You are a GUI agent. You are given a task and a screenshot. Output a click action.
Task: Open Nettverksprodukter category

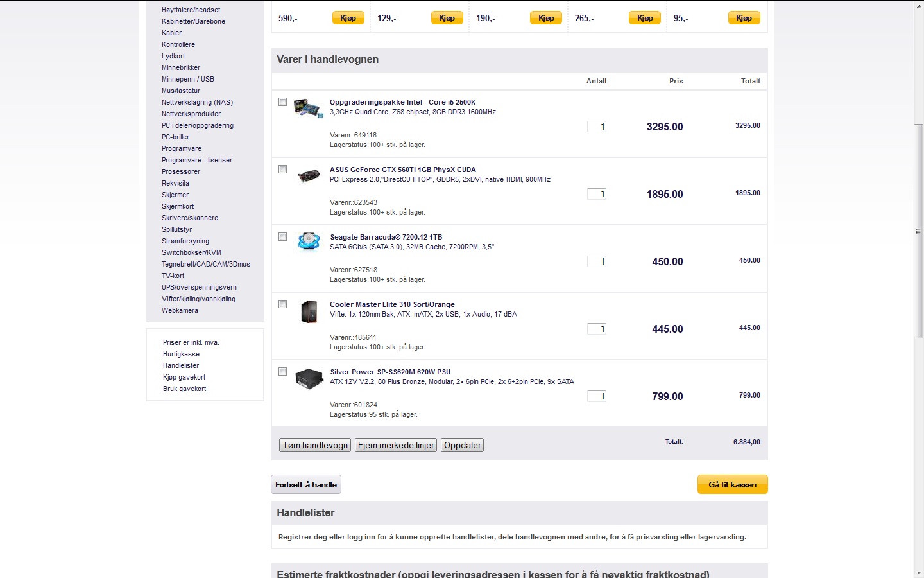pos(191,114)
